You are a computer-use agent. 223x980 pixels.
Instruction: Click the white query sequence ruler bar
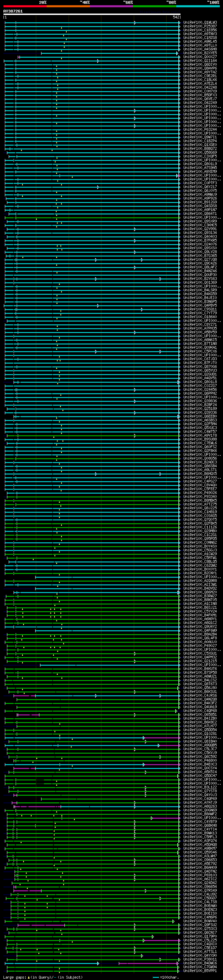coord(92,14)
